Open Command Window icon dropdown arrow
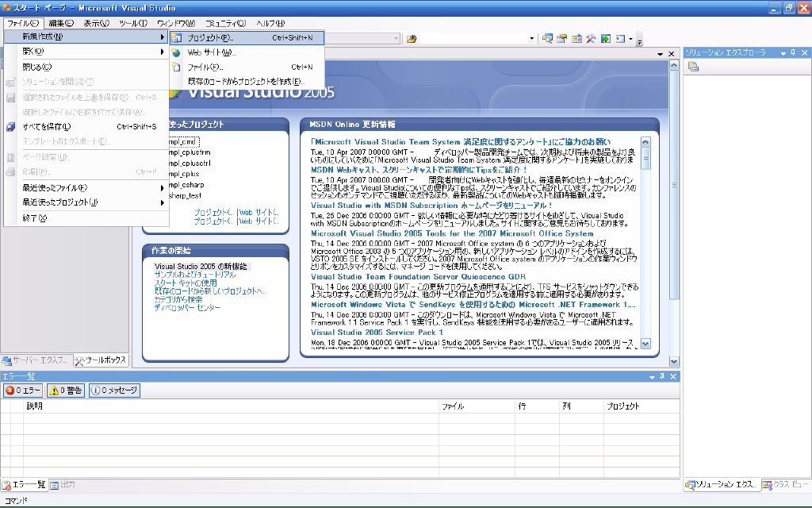Image resolution: width=812 pixels, height=508 pixels. click(630, 39)
